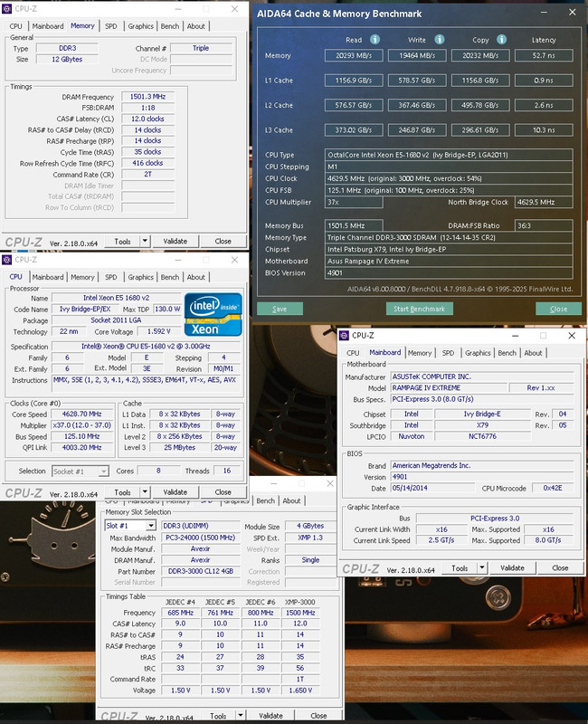This screenshot has width=588, height=724.
Task: Open the Tools dropdown arrow in the Mainboard window
Action: click(482, 567)
